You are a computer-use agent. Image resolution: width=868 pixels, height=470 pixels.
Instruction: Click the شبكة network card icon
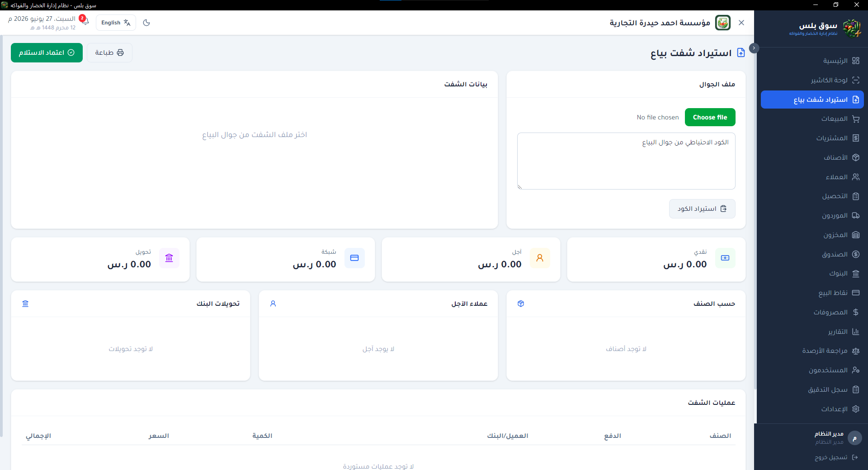tap(354, 258)
